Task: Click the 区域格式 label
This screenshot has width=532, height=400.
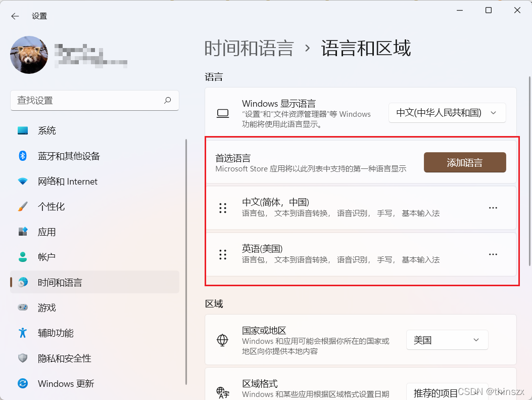Action: [x=260, y=384]
